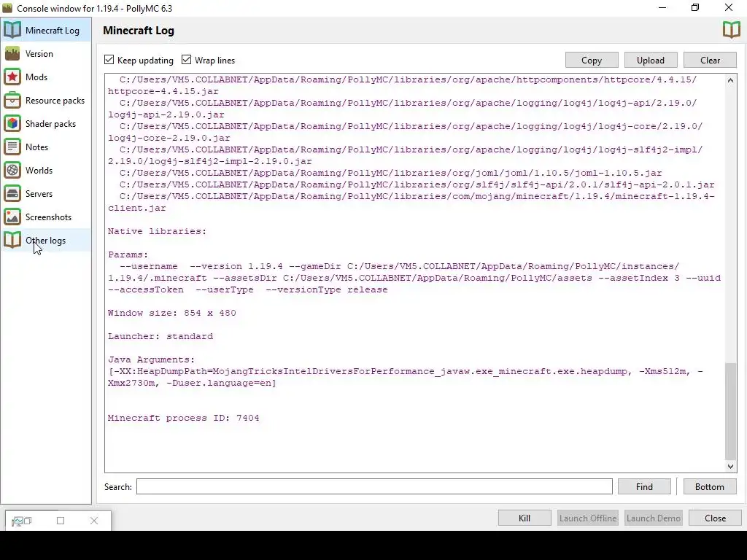Toggle the Keep updating checkbox
The image size is (747, 560).
(x=109, y=60)
